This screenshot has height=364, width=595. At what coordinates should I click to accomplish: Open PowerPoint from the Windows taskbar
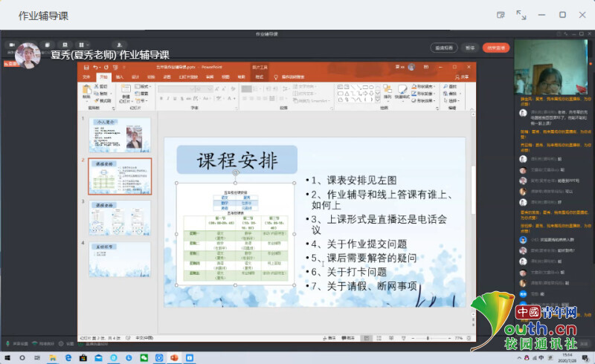[x=175, y=358]
